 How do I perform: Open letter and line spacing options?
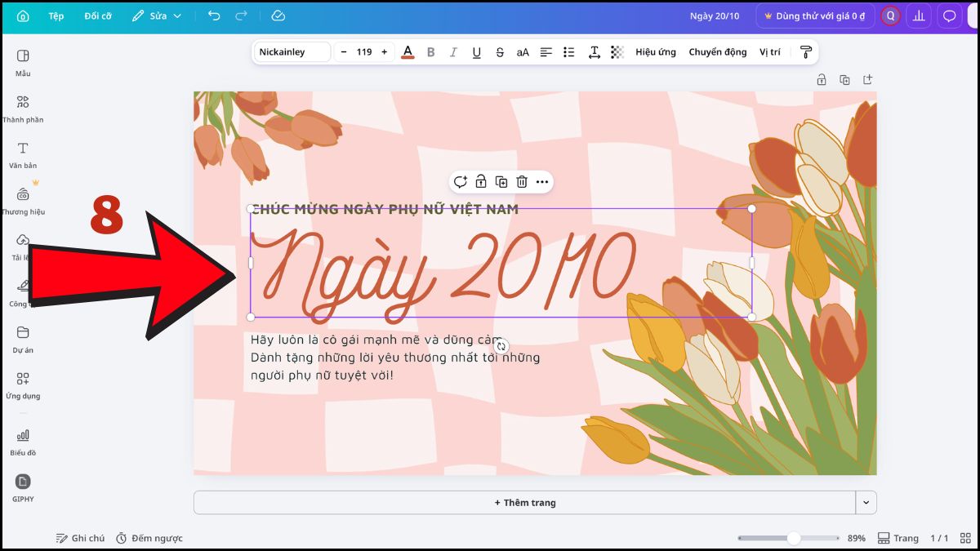click(595, 52)
